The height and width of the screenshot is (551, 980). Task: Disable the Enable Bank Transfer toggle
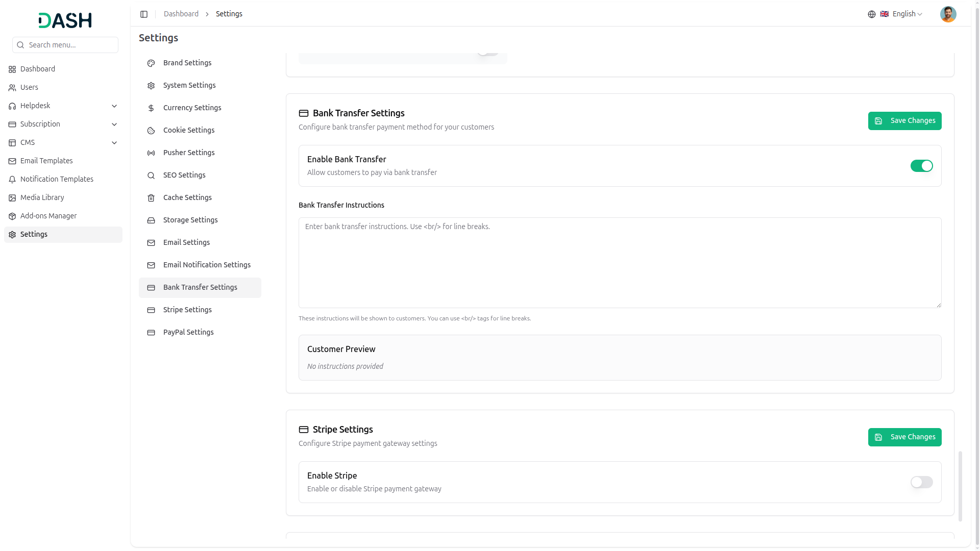tap(921, 166)
